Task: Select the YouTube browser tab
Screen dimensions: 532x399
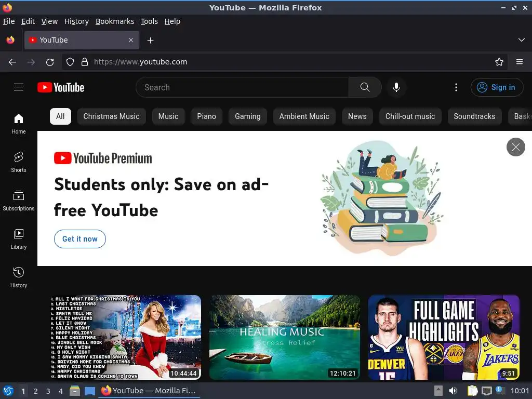Action: (x=82, y=40)
